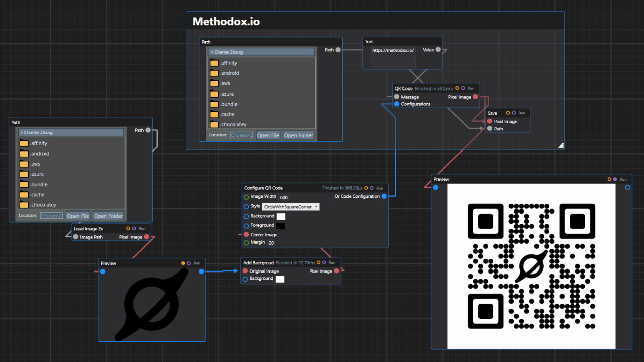
Task: Select the .bundle folder in the left Path node
Action: tap(39, 184)
